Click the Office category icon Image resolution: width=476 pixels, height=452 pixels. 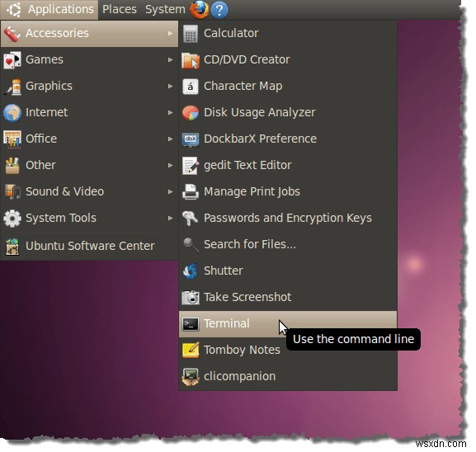tap(12, 139)
